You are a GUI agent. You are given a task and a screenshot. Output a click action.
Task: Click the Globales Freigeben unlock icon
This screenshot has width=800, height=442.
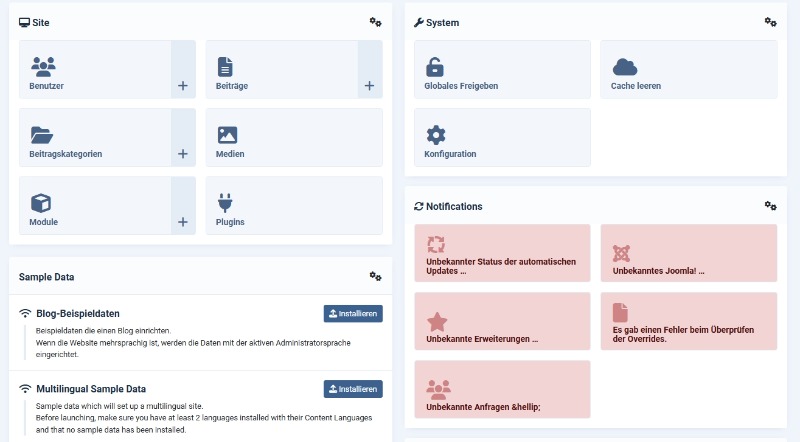tap(435, 67)
